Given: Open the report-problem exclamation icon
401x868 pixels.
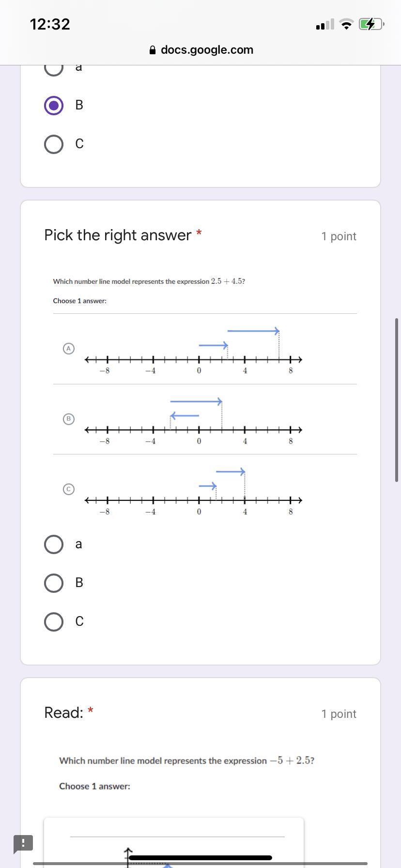Looking at the screenshot, I should click(x=23, y=843).
